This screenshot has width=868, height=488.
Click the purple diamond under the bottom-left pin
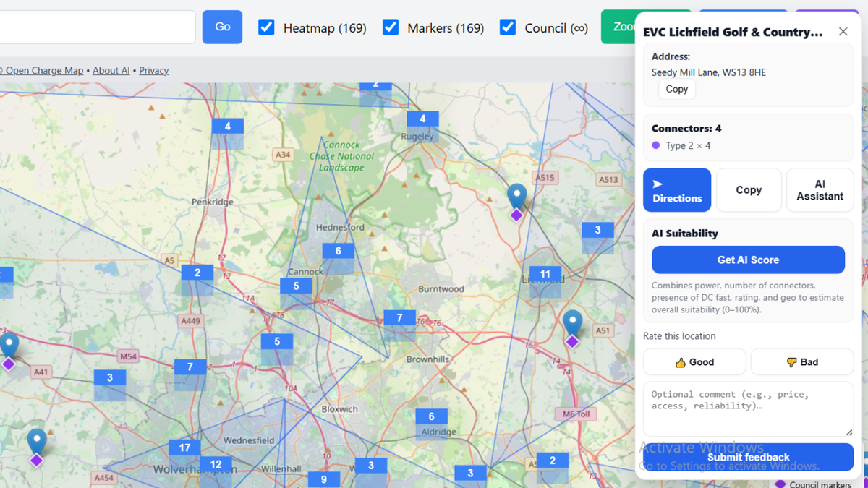click(x=36, y=459)
